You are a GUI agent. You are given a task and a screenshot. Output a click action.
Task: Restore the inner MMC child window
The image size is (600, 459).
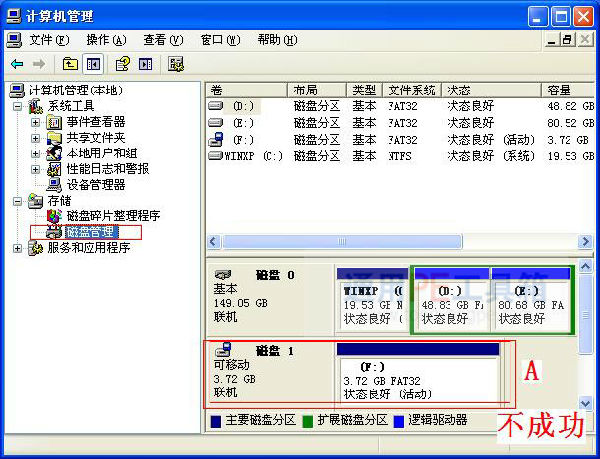click(567, 39)
